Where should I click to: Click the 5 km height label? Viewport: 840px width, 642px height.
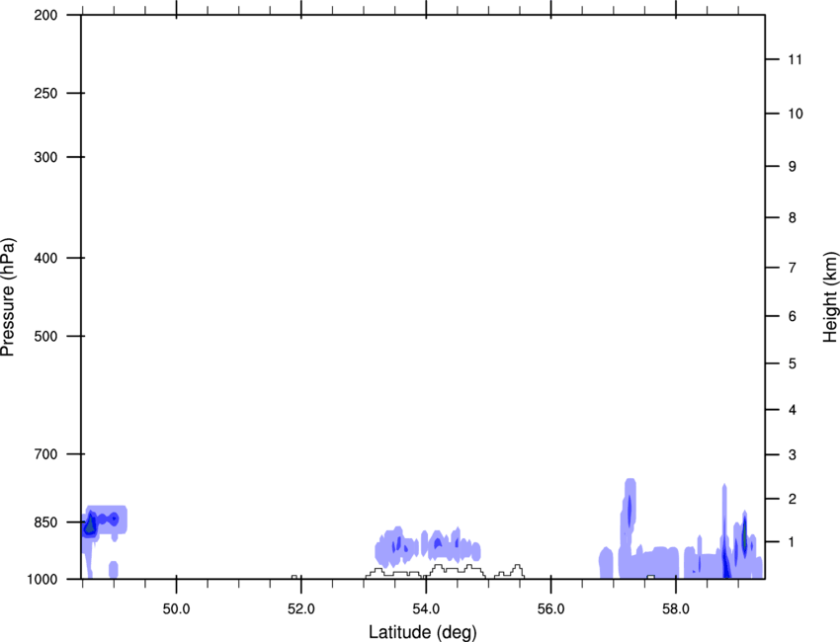click(x=793, y=364)
